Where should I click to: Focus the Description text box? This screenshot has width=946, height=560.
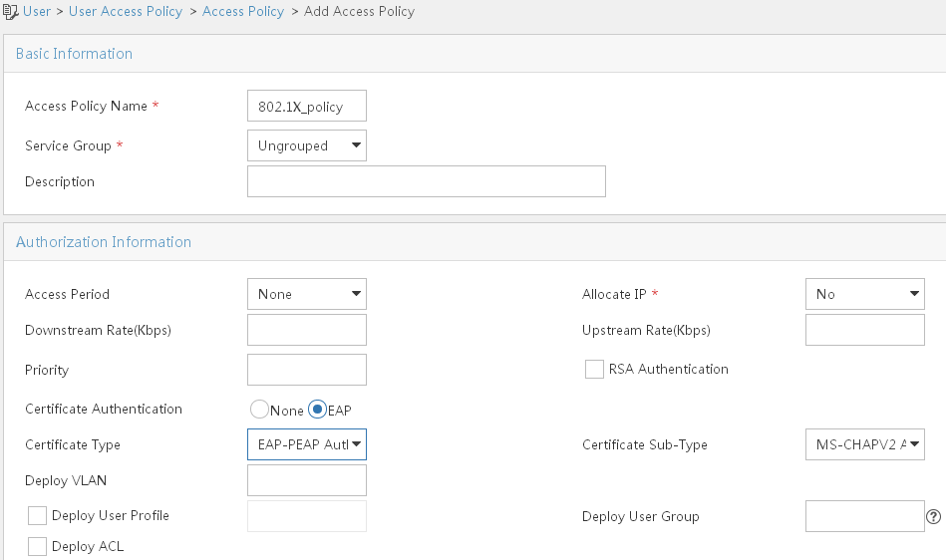(427, 181)
